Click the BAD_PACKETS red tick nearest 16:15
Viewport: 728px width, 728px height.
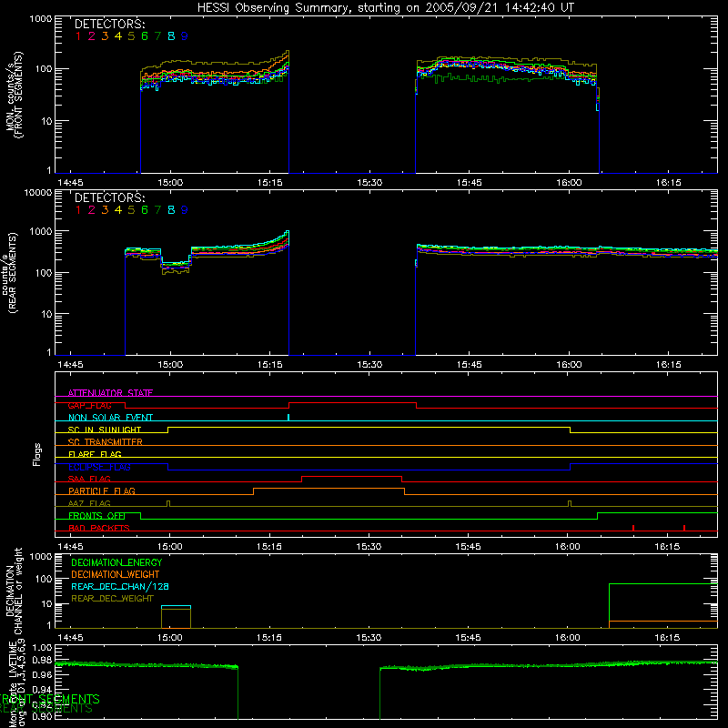pyautogui.click(x=684, y=528)
